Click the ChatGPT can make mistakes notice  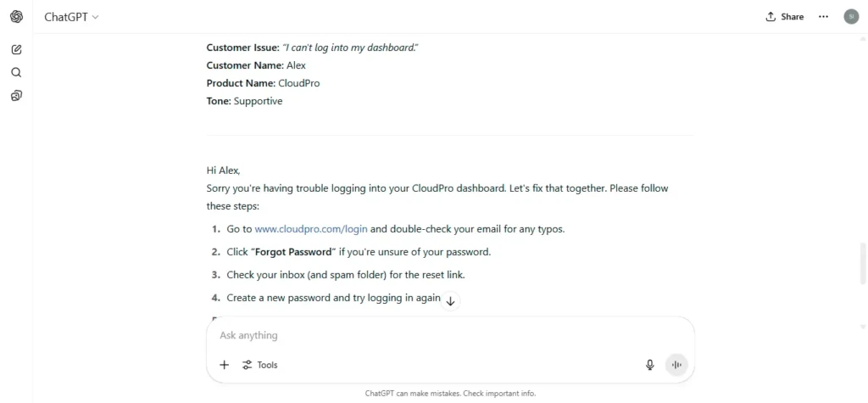451,394
